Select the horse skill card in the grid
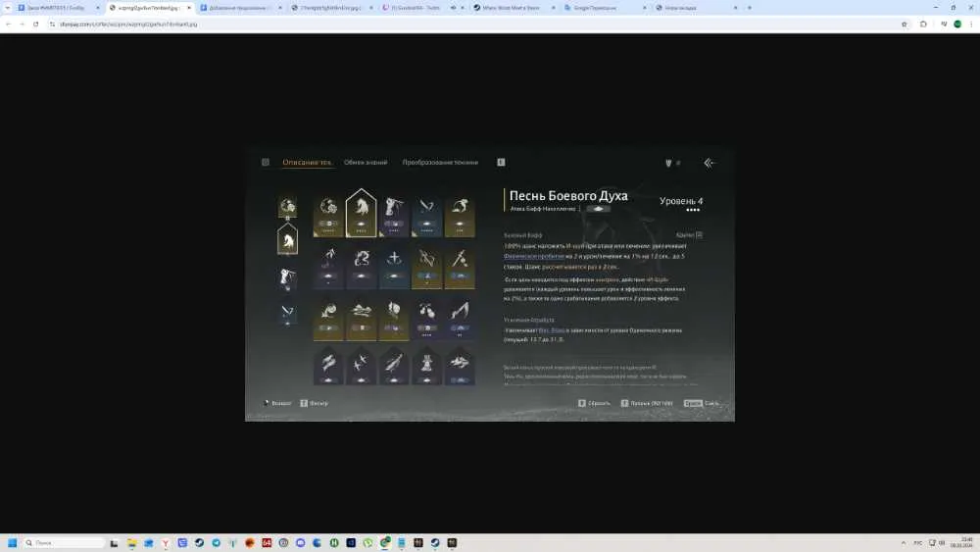Viewport: 980px width, 552px height. click(361, 213)
